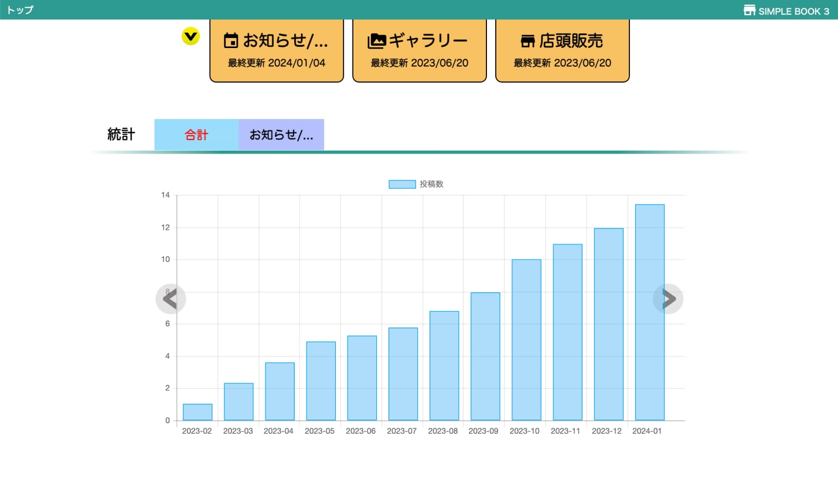Click the 2023-07 bar in chart
This screenshot has width=838, height=504.
(x=403, y=374)
